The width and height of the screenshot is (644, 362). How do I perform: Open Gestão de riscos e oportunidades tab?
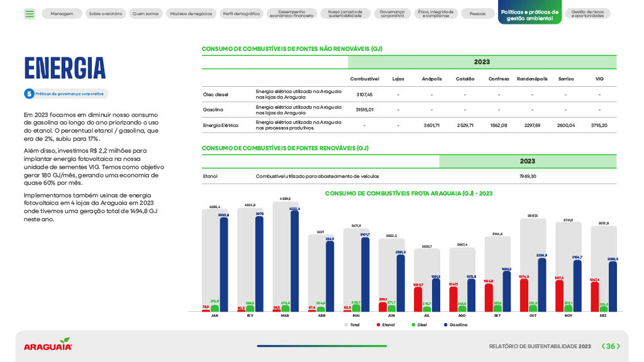[588, 14]
